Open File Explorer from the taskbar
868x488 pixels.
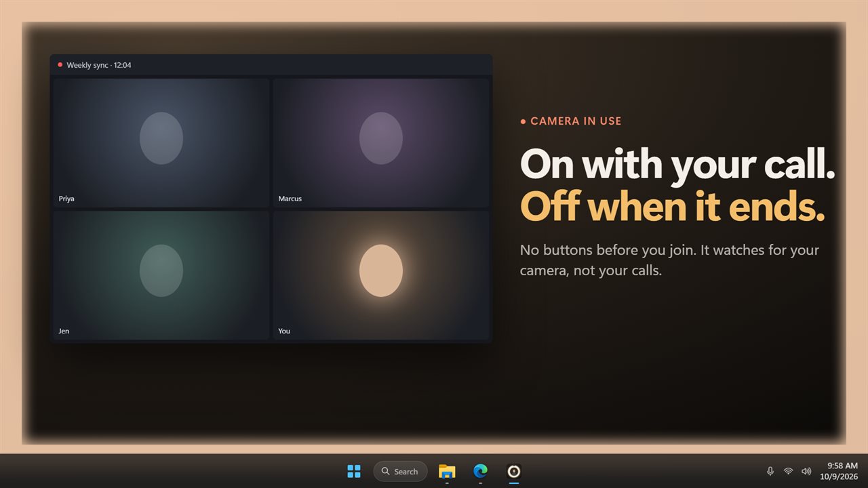point(447,471)
